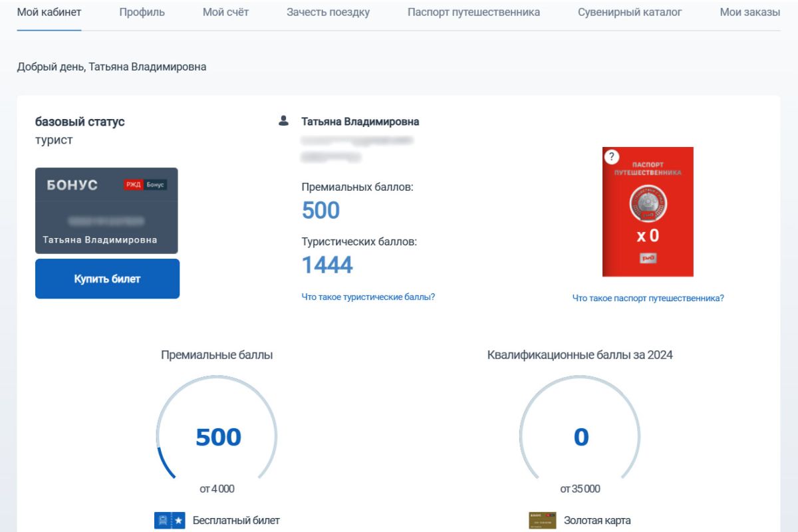Open the Профиль tab
This screenshot has width=798, height=532.
coord(142,12)
